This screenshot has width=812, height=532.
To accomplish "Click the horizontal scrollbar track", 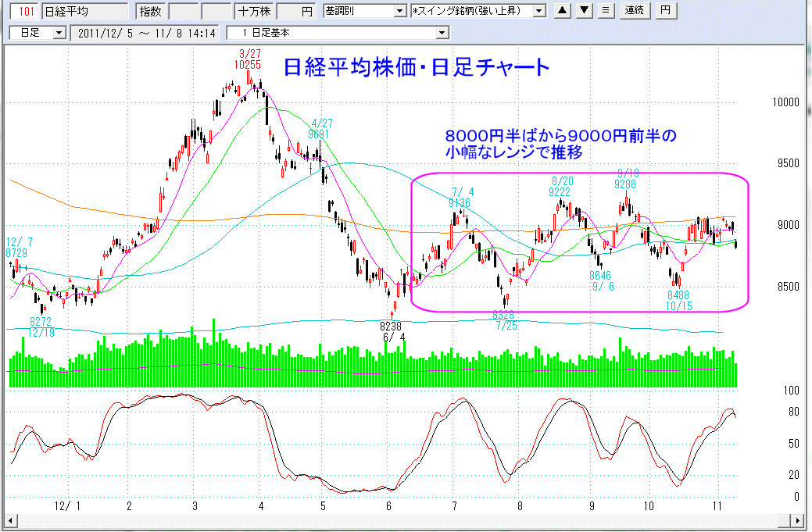I will 391,520.
